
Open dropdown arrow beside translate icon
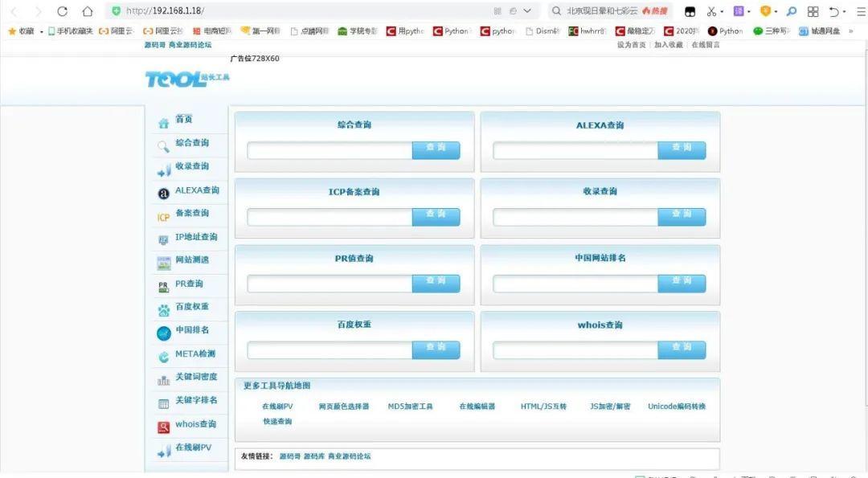(x=749, y=11)
